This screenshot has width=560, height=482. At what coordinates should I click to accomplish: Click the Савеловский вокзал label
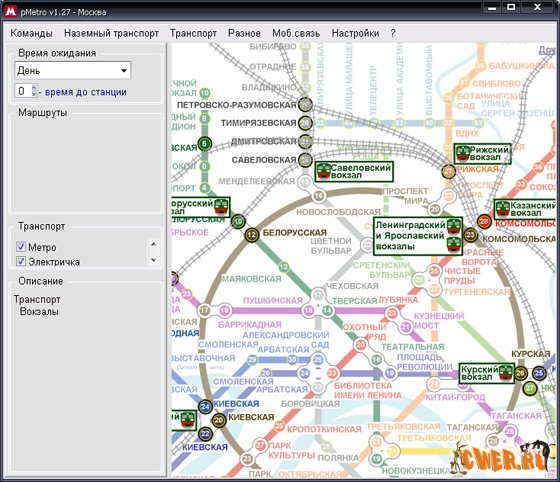[361, 171]
